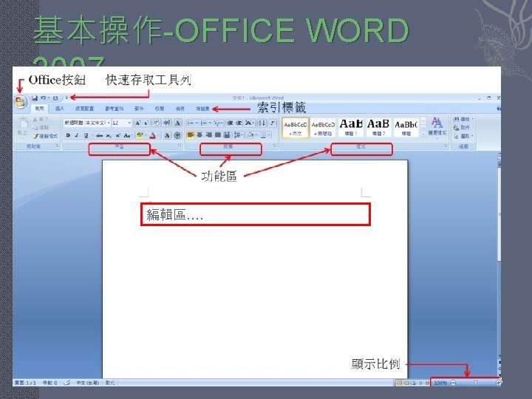Switch to the 郵件 (Mailings) tab
This screenshot has width=532, height=399.
click(x=139, y=109)
